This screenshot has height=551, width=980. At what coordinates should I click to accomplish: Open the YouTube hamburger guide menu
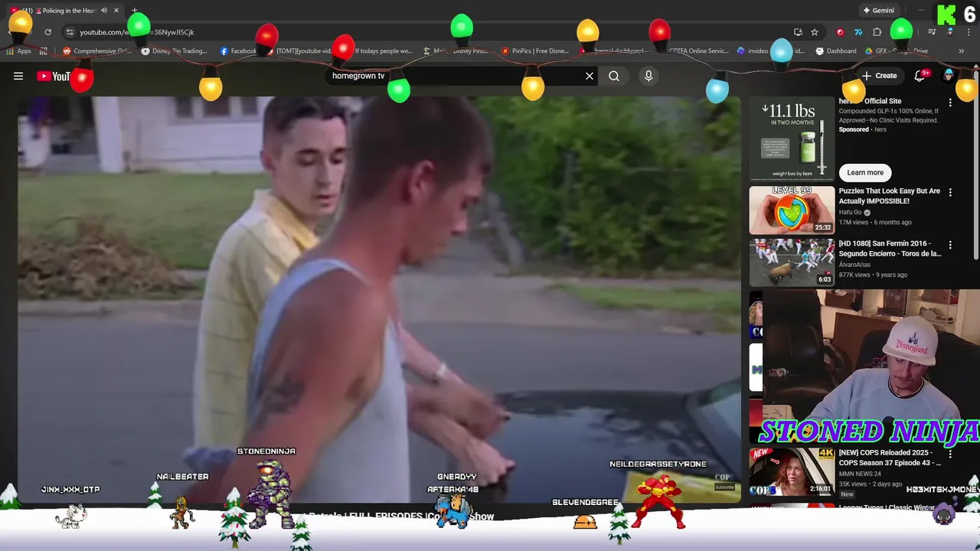(x=18, y=76)
